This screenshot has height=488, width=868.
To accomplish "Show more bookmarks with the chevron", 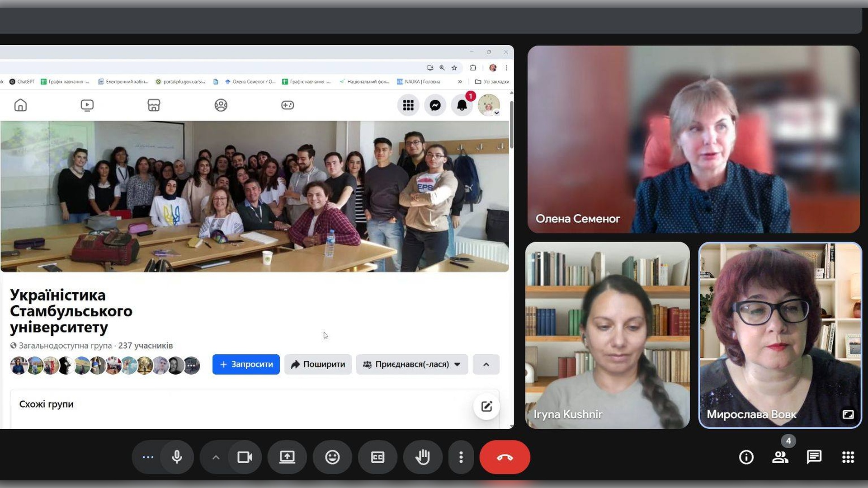I will (460, 82).
